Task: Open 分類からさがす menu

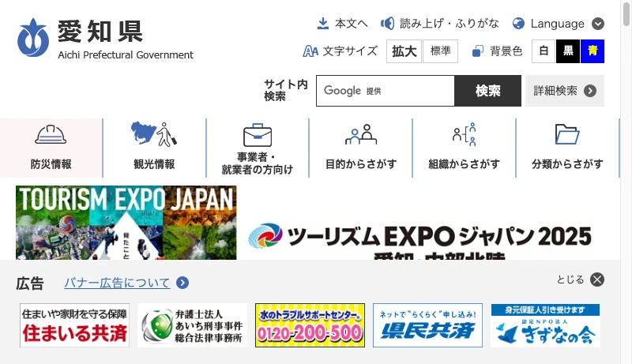Action: click(567, 148)
